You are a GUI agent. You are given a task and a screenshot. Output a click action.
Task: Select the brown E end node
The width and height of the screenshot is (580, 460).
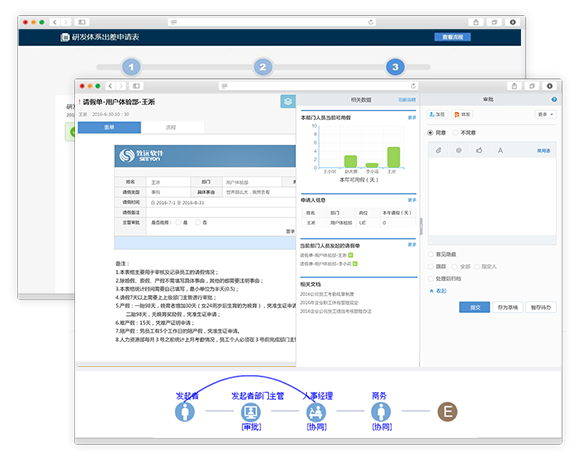click(447, 412)
